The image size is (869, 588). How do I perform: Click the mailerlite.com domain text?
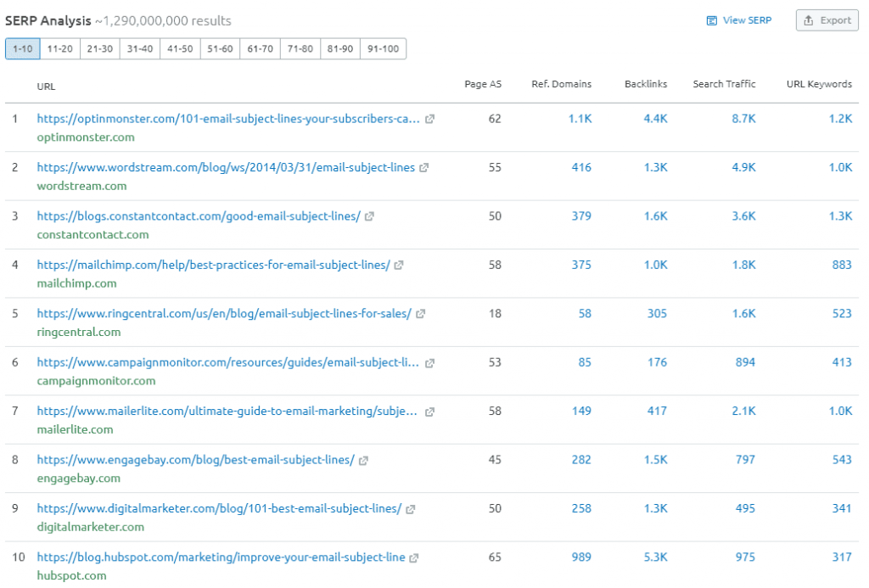(75, 430)
